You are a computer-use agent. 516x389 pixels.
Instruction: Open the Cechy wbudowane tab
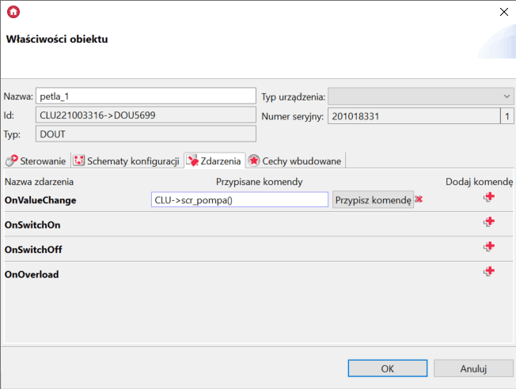point(296,161)
